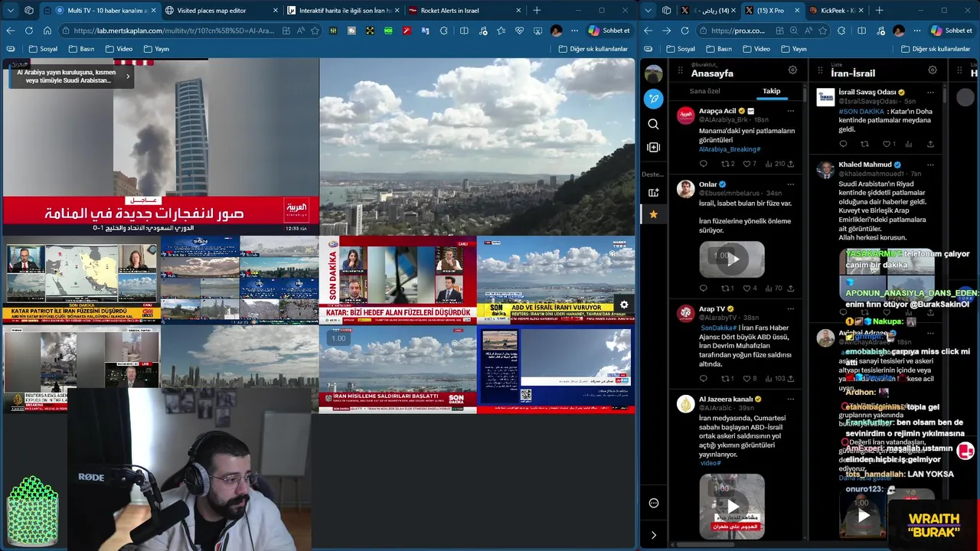
Task: Open profile avatar in X Pro sidebar
Action: (x=653, y=73)
